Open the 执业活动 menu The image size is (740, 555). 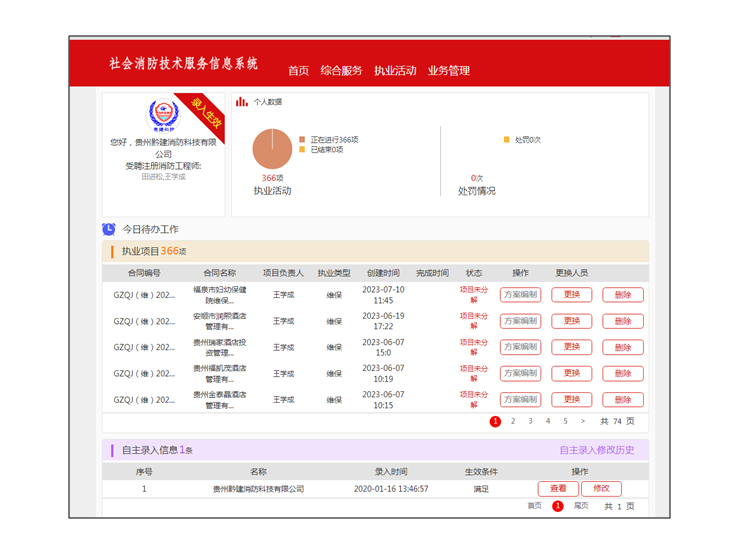click(395, 71)
